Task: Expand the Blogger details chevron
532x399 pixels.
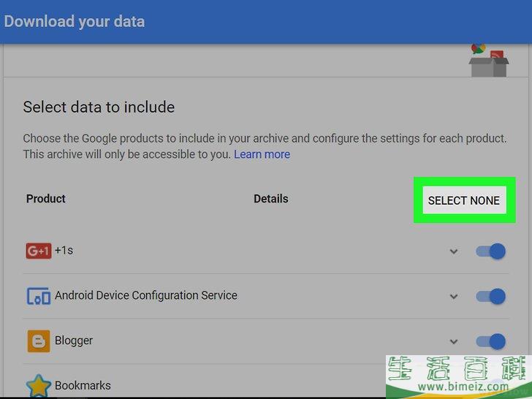Action: (x=454, y=341)
